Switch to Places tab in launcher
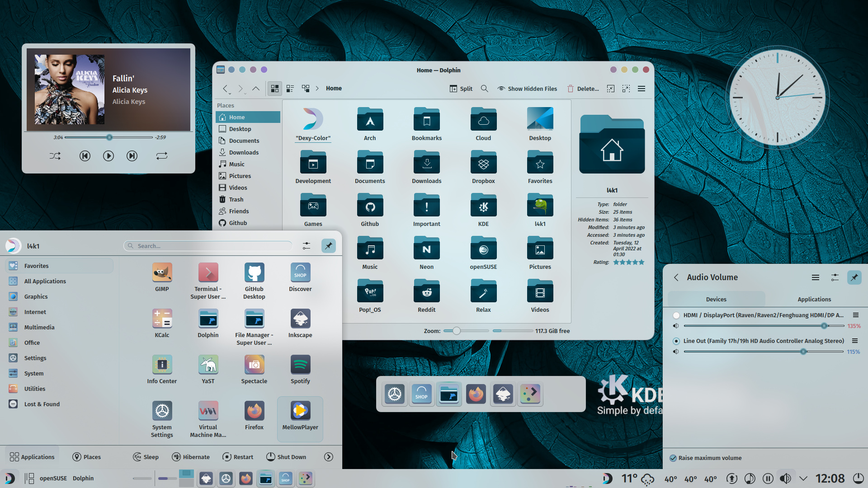The image size is (868, 488). (x=87, y=457)
